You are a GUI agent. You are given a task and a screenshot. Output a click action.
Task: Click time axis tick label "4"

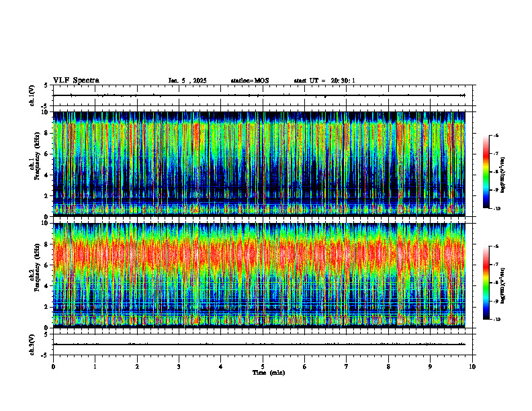[x=221, y=367]
